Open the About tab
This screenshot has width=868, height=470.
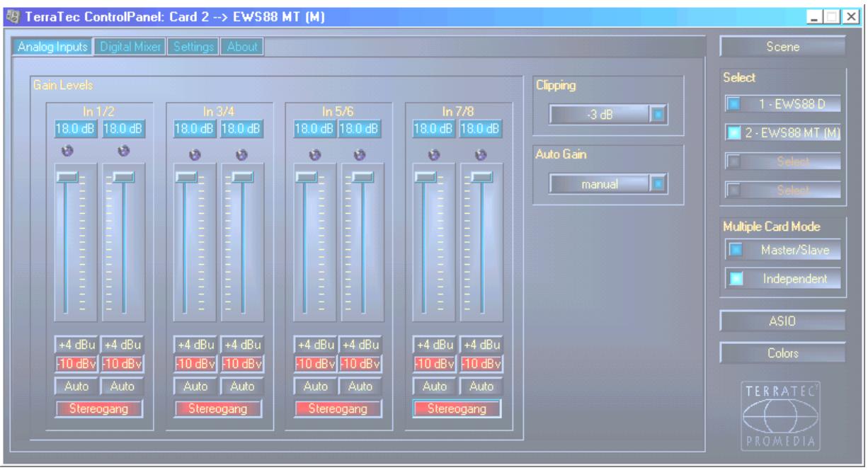pos(243,47)
